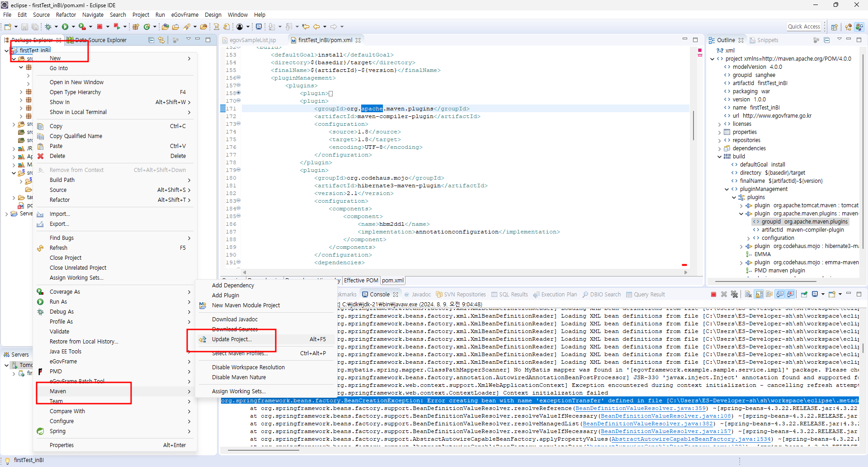Click the Minimize Outline view icon

pyautogui.click(x=849, y=39)
